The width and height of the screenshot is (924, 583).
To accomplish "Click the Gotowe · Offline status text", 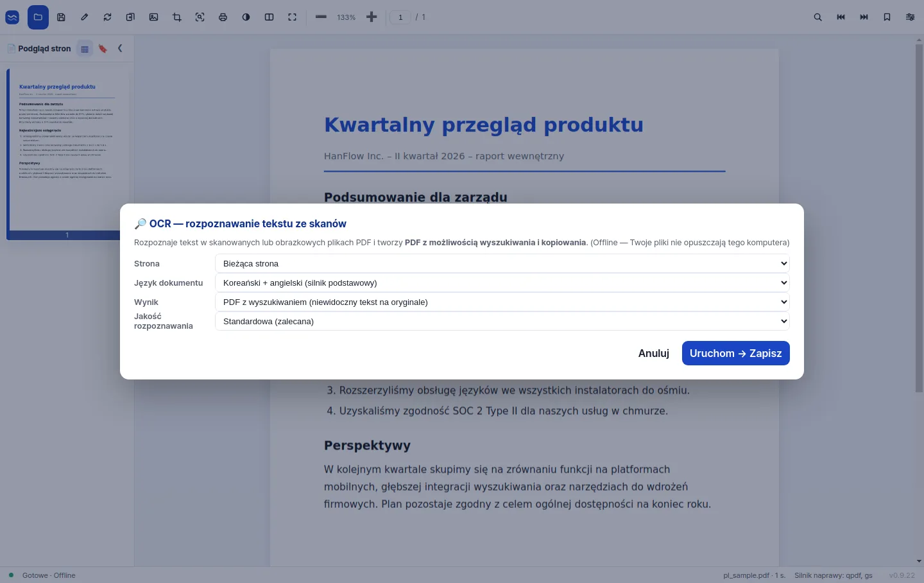I will (49, 575).
